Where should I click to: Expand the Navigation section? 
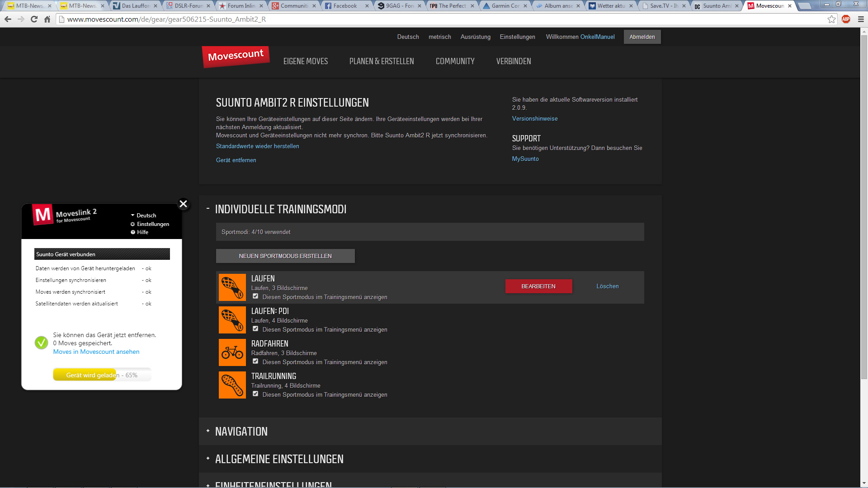[241, 432]
